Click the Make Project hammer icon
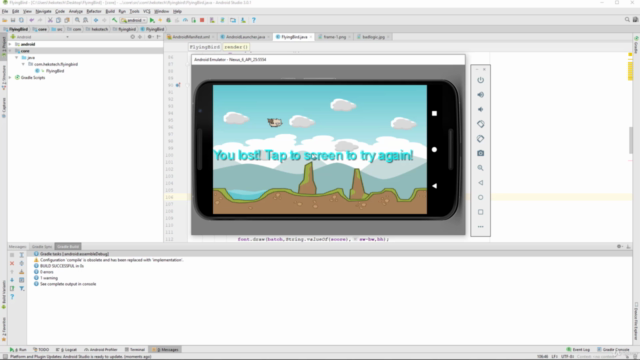640x360 pixels. [115, 20]
